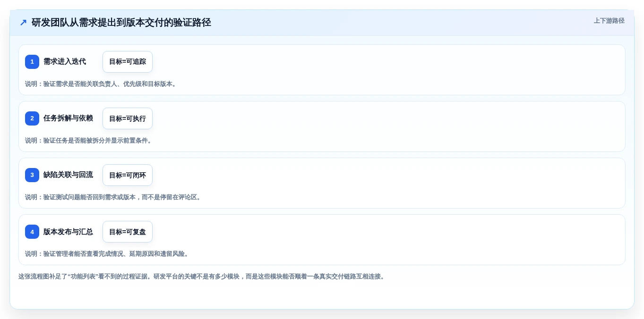Click the step 2 number badge
The width and height of the screenshot is (644, 319).
pos(32,118)
